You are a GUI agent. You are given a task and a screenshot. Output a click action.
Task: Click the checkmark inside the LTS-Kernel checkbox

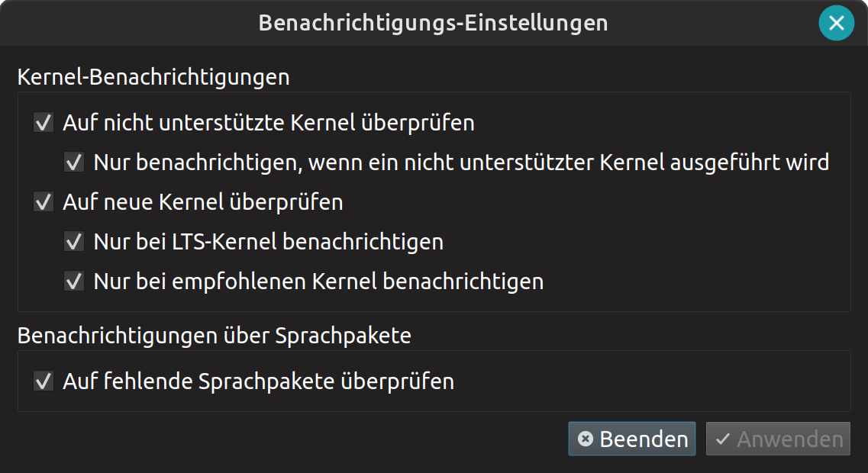(73, 241)
